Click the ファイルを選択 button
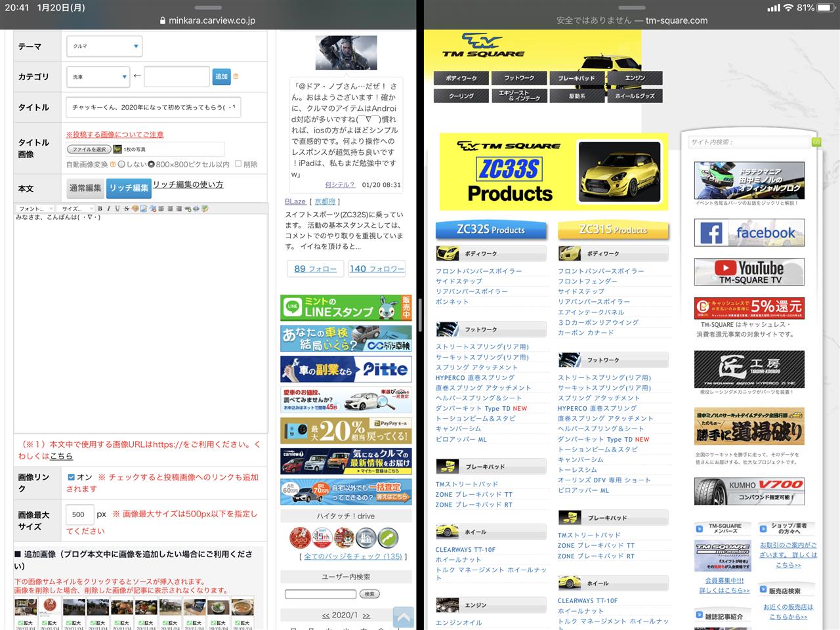The image size is (840, 630). click(89, 150)
